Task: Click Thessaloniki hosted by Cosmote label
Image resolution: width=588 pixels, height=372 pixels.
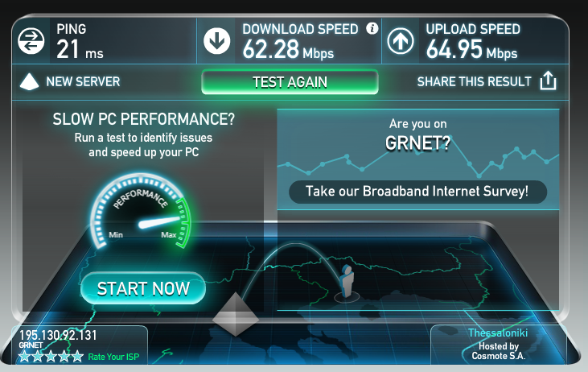Action: tap(499, 345)
